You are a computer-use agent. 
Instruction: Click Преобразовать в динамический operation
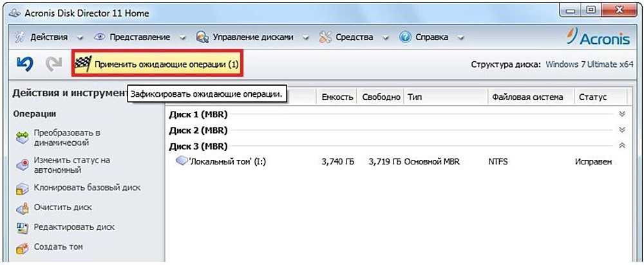pyautogui.click(x=67, y=138)
